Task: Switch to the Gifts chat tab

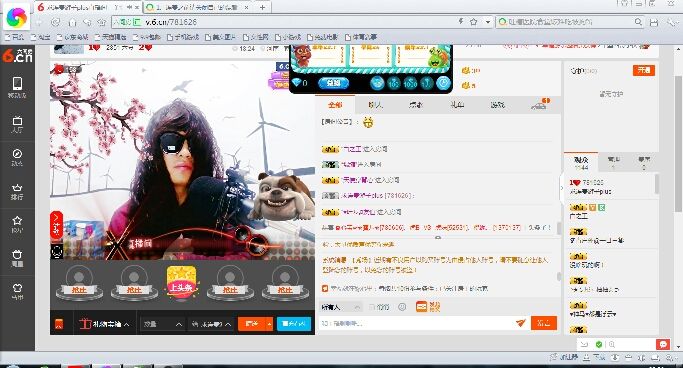Action: coord(456,105)
